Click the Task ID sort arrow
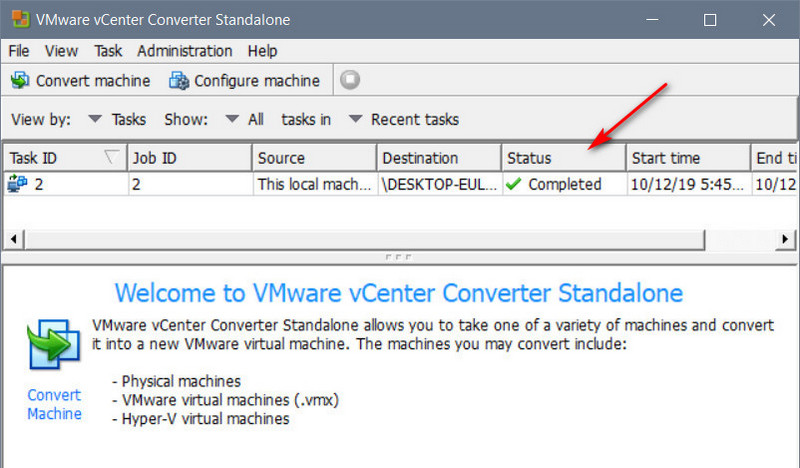 click(113, 157)
